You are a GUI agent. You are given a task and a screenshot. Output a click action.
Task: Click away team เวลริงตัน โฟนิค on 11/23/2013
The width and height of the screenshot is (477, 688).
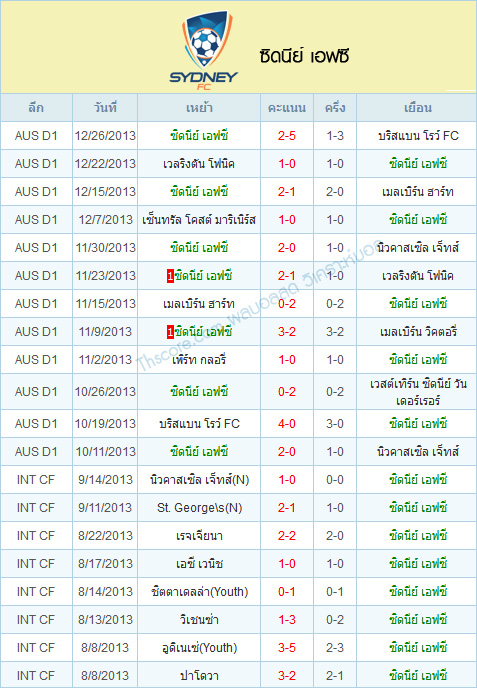click(418, 276)
